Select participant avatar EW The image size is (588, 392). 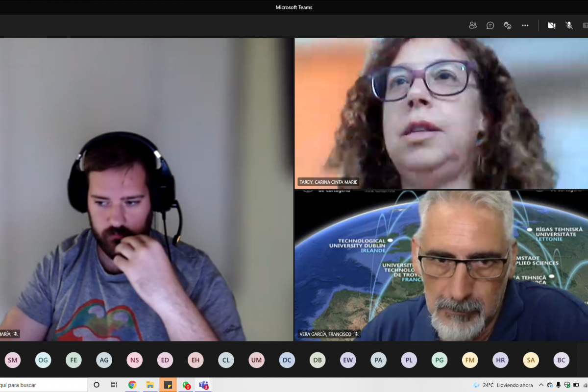(x=348, y=360)
